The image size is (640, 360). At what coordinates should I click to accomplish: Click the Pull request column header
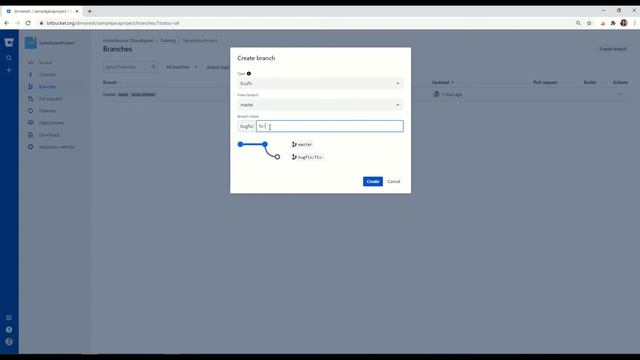pyautogui.click(x=545, y=82)
